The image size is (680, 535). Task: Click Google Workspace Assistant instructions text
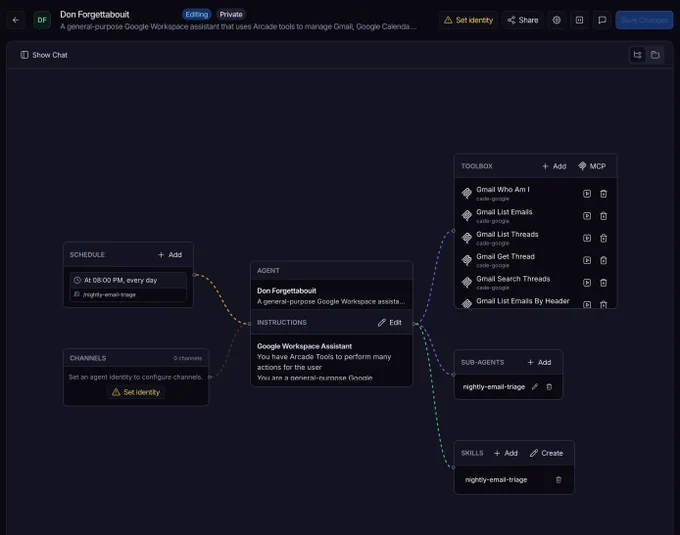click(304, 346)
